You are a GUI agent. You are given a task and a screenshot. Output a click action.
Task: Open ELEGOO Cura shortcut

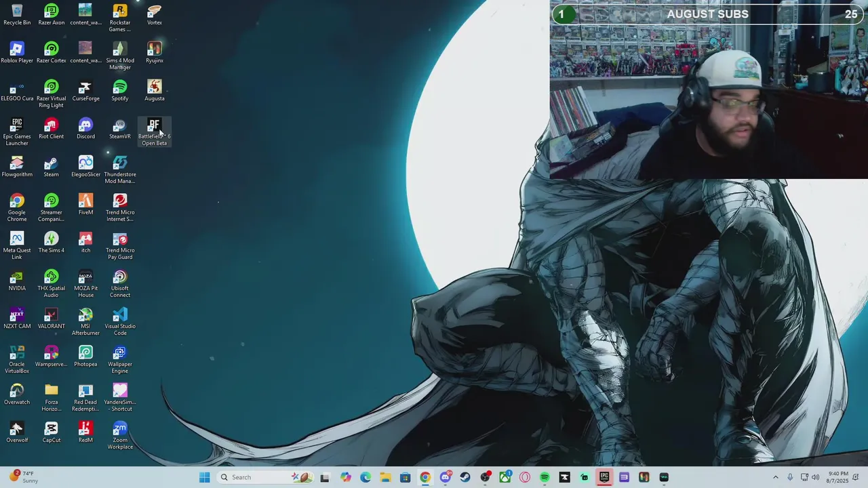point(17,91)
